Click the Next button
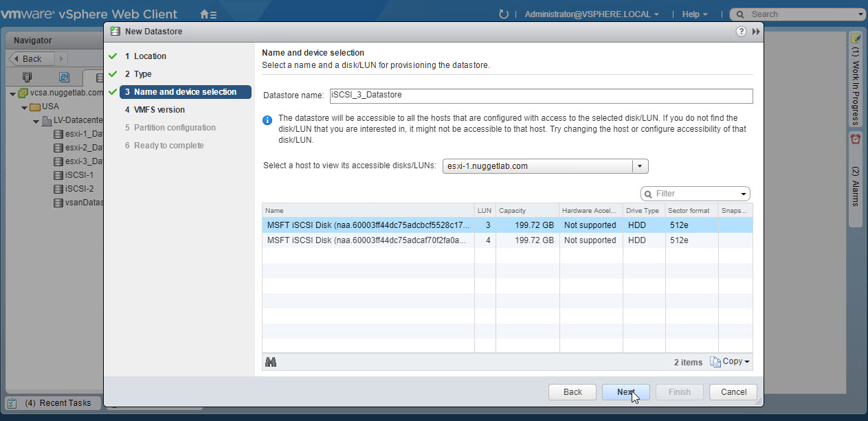The height and width of the screenshot is (421, 868). tap(625, 392)
